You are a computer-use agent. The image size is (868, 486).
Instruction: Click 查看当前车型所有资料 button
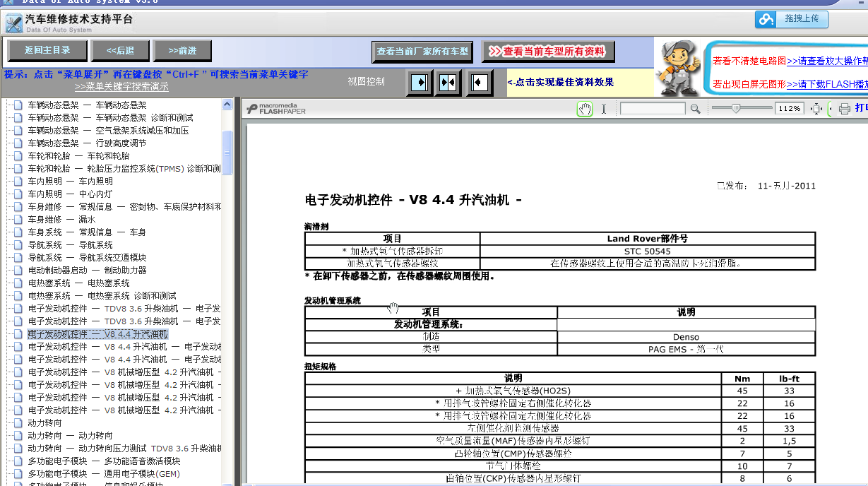(548, 52)
